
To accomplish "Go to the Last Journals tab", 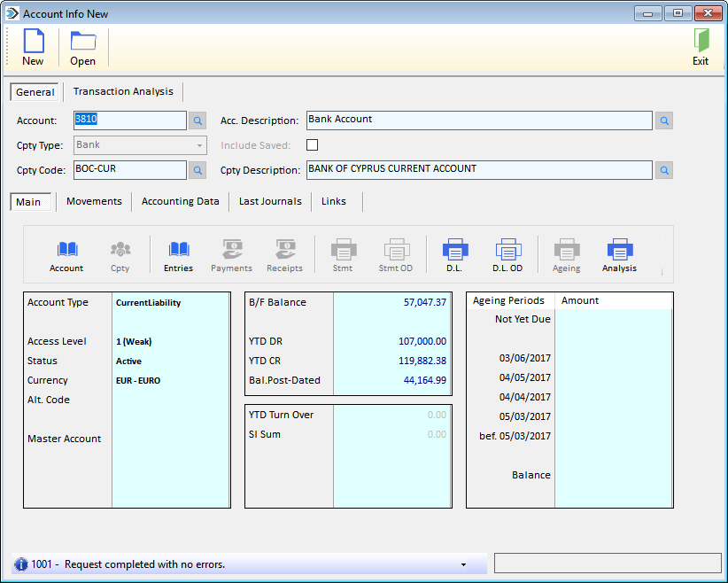I will pyautogui.click(x=270, y=202).
